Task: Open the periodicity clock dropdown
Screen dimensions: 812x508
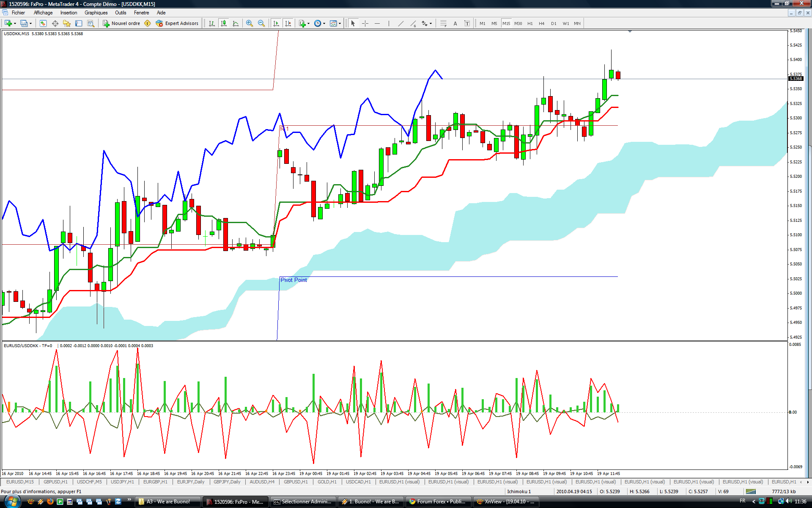Action: click(324, 24)
